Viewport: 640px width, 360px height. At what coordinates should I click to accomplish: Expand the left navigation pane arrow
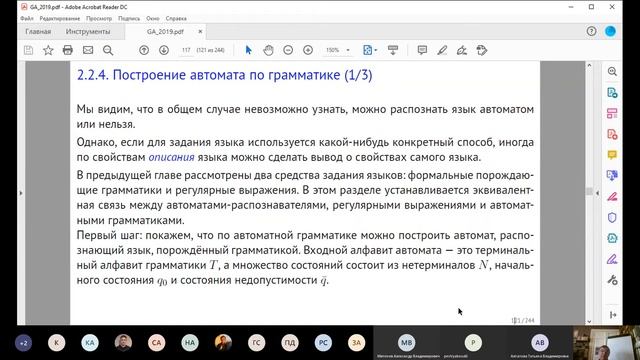pos(21,193)
